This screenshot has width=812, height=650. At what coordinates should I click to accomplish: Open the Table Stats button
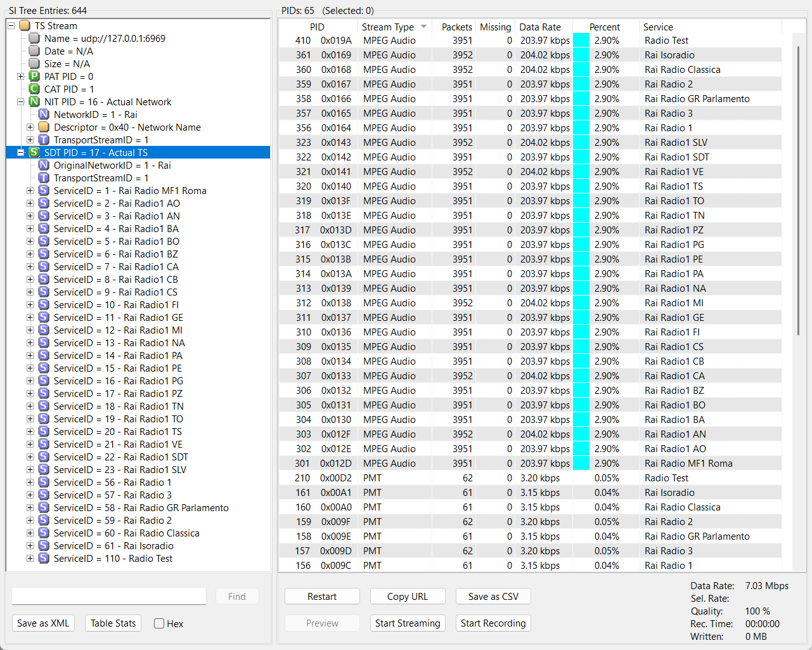tap(113, 623)
